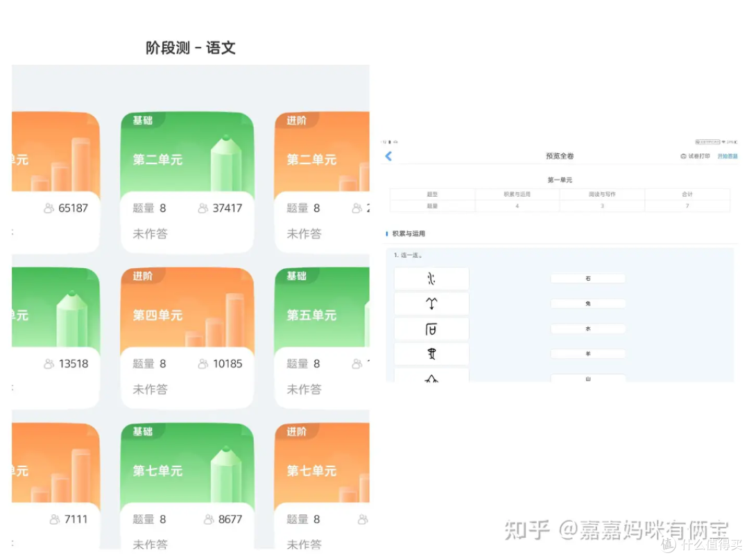Click participant icon next to 65187

[x=49, y=208]
